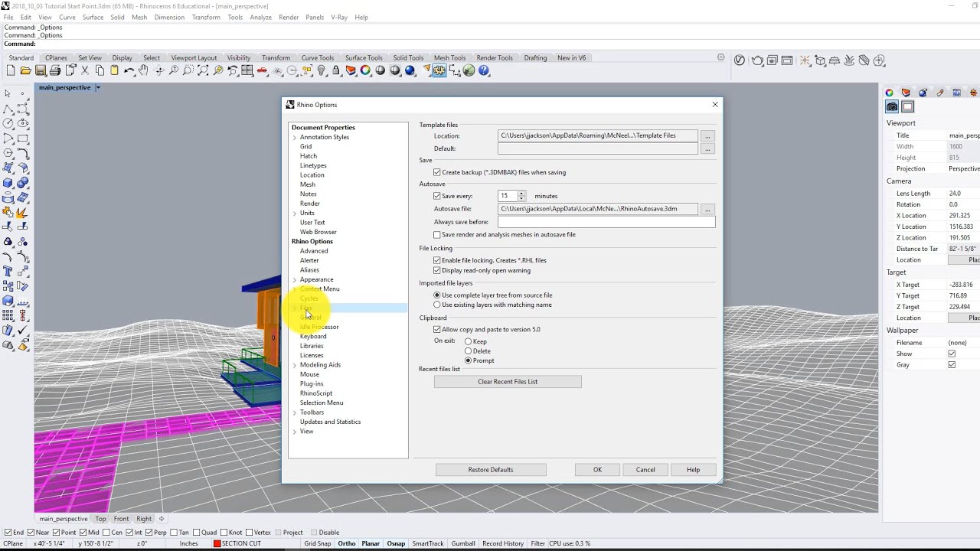Click the camera icon in Properties panel
Screen dimensions: 980x551
(892, 106)
